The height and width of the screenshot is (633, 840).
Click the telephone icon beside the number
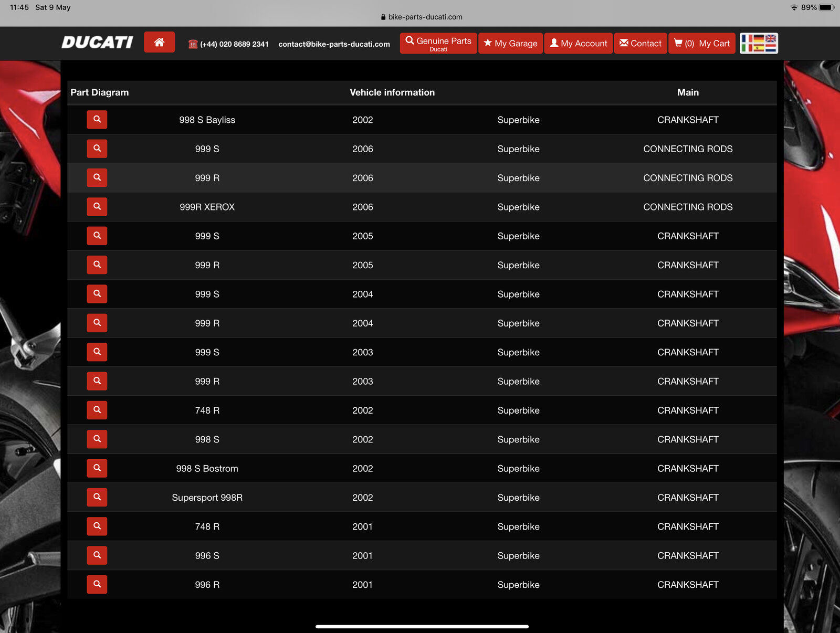[x=193, y=44]
